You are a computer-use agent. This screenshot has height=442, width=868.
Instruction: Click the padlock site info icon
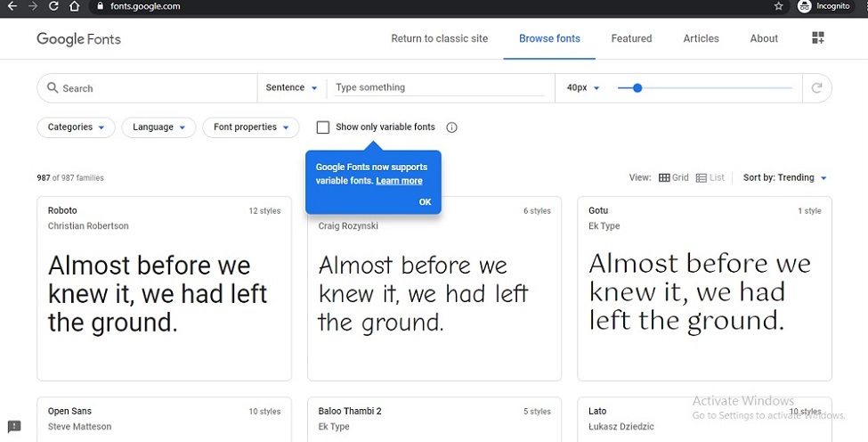click(101, 6)
